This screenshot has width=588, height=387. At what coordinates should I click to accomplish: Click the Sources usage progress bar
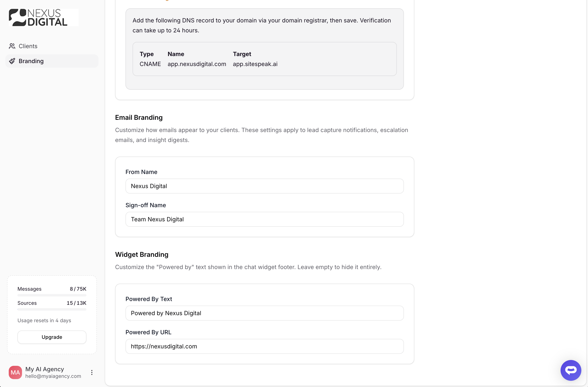(52, 309)
